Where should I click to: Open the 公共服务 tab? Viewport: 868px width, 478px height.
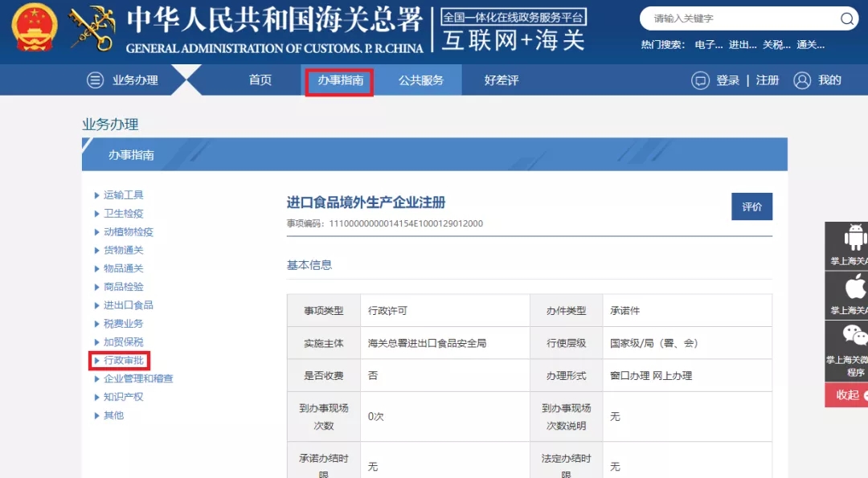tap(420, 80)
